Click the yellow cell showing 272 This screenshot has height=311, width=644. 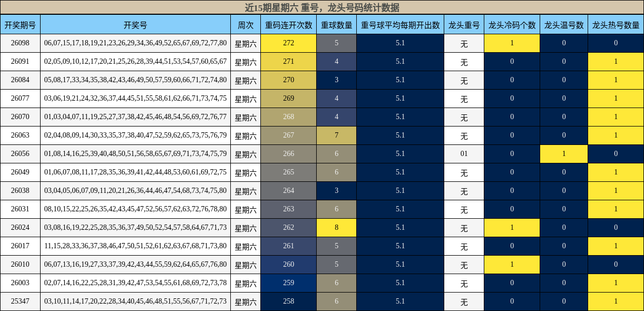(288, 43)
